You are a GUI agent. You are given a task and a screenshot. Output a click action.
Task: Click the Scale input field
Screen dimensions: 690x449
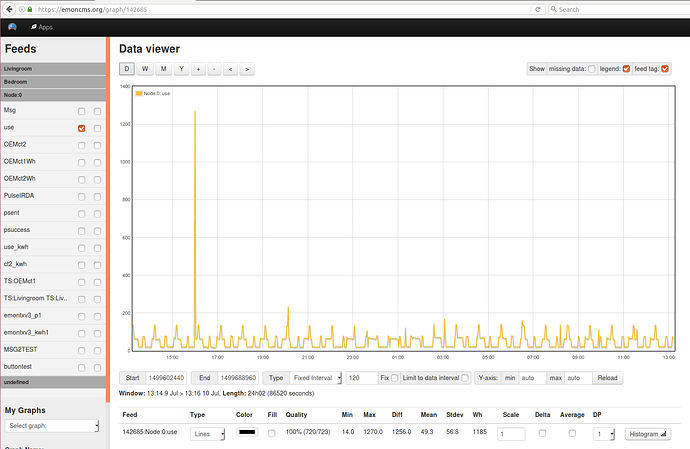[x=511, y=434]
